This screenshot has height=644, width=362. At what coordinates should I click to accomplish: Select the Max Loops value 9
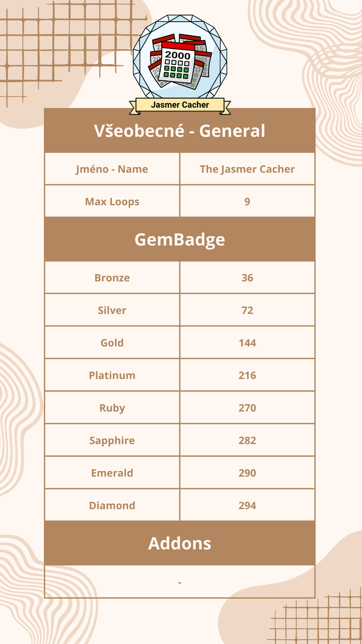[247, 202]
